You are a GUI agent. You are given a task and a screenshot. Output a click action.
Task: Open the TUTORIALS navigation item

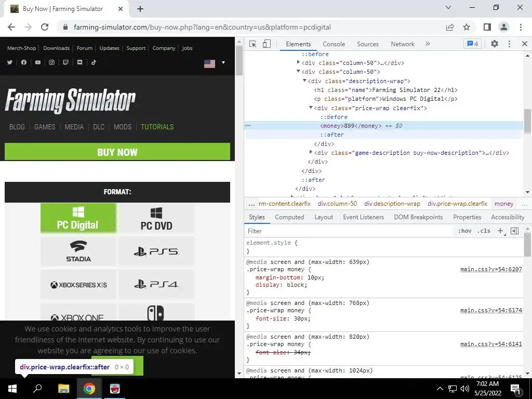[157, 127]
